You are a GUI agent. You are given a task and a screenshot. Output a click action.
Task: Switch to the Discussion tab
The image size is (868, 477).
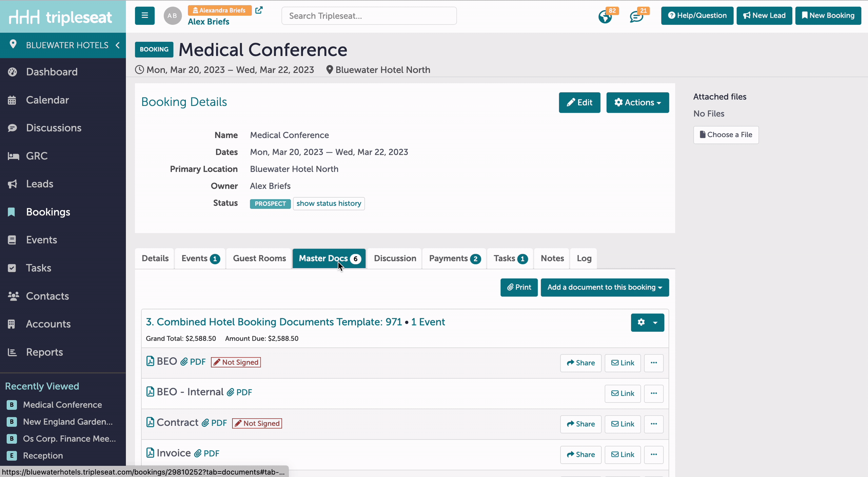[395, 259]
